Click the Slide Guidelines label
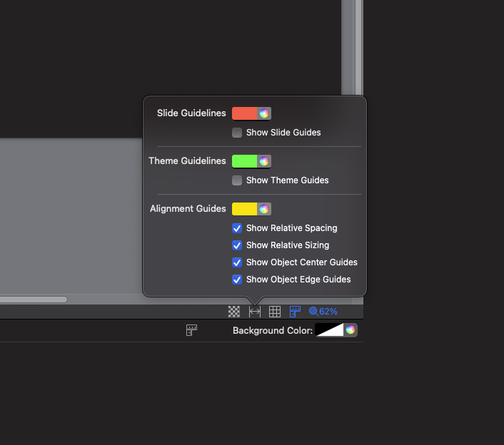Image resolution: width=504 pixels, height=445 pixels. (x=191, y=113)
